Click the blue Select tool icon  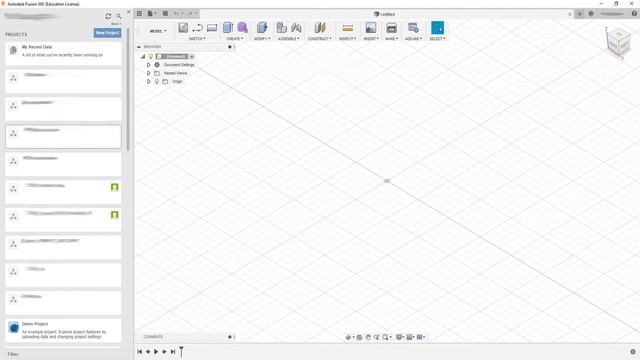pyautogui.click(x=437, y=28)
